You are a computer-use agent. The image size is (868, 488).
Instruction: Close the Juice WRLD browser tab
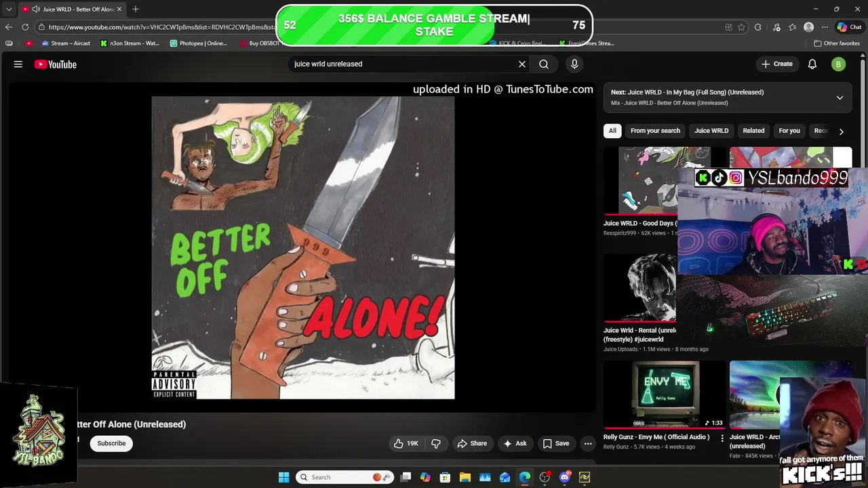(120, 9)
